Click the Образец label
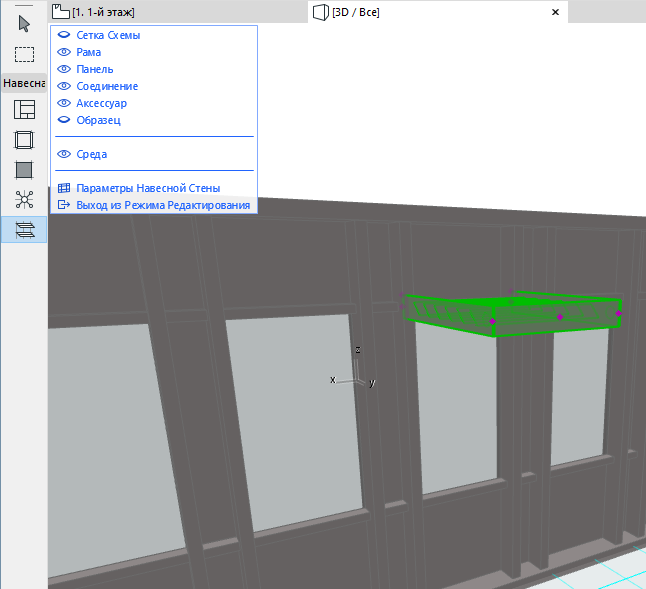 (98, 120)
